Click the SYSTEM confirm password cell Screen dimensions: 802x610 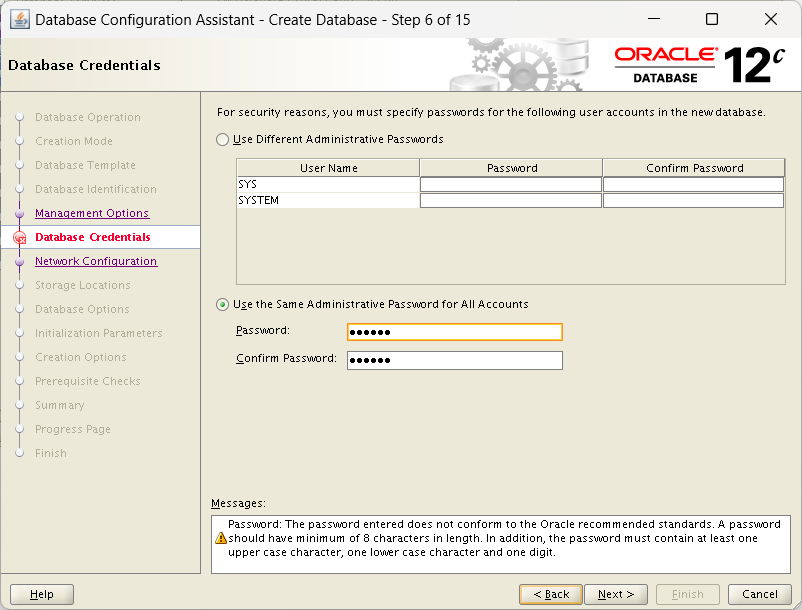click(694, 200)
